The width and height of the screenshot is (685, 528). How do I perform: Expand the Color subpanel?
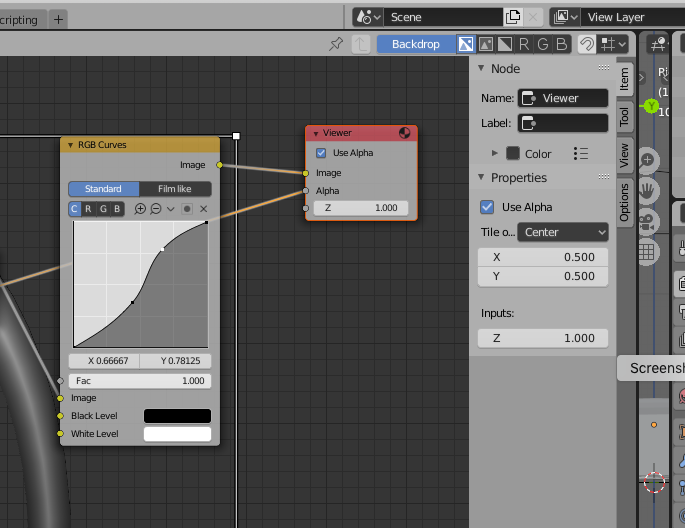pyautogui.click(x=495, y=153)
